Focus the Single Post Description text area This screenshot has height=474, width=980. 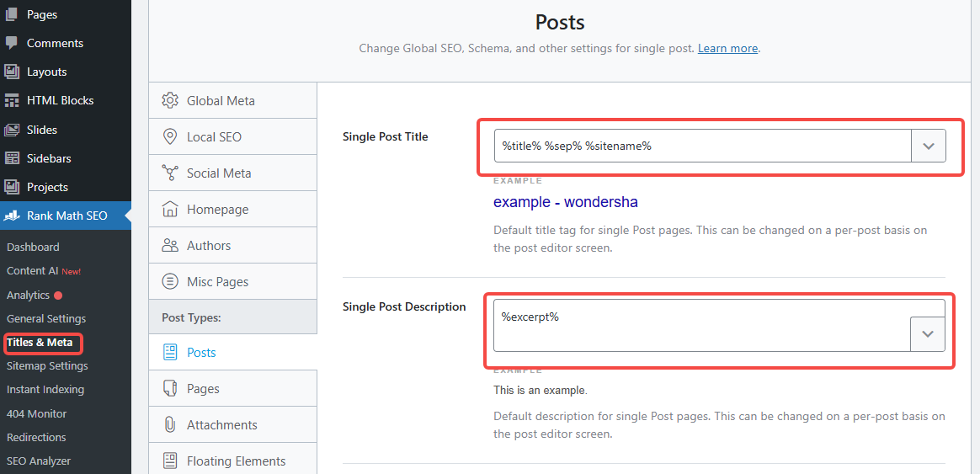coord(700,325)
